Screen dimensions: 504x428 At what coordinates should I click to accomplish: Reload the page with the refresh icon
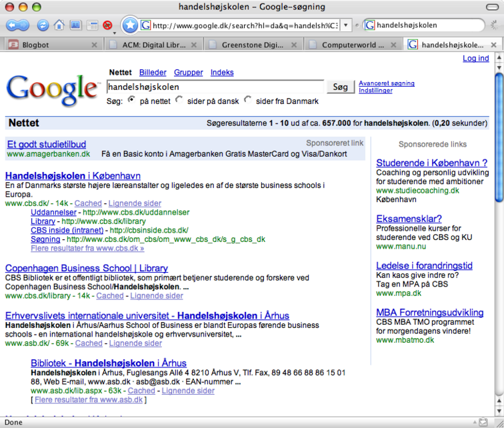(x=43, y=25)
